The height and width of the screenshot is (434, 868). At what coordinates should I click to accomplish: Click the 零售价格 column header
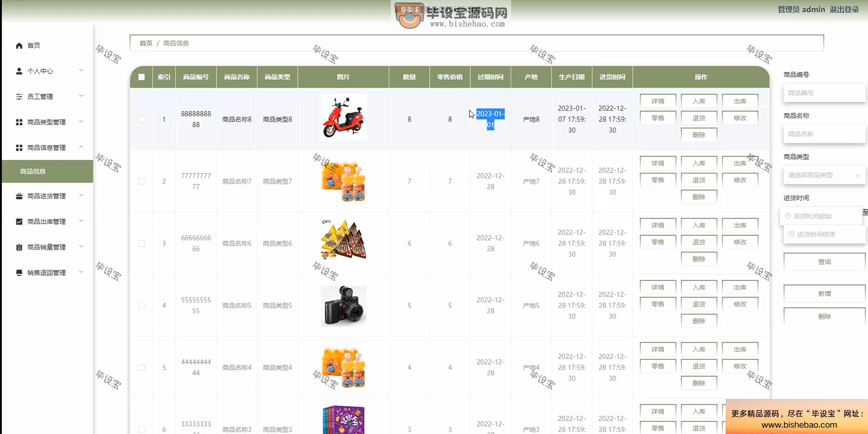pyautogui.click(x=450, y=77)
